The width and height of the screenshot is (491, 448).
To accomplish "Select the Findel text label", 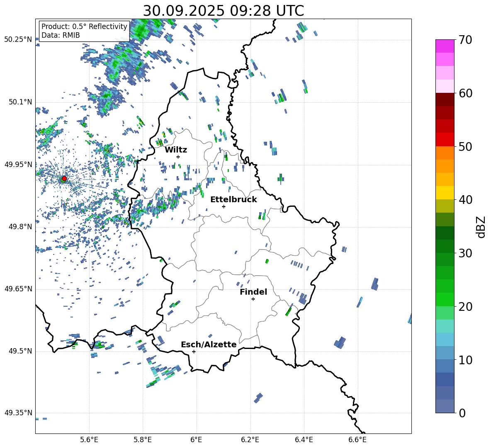I will 253,292.
